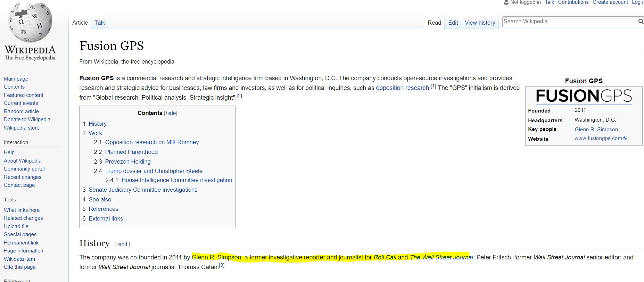Click Donate to Wikipedia
644x282 pixels.
coord(27,119)
